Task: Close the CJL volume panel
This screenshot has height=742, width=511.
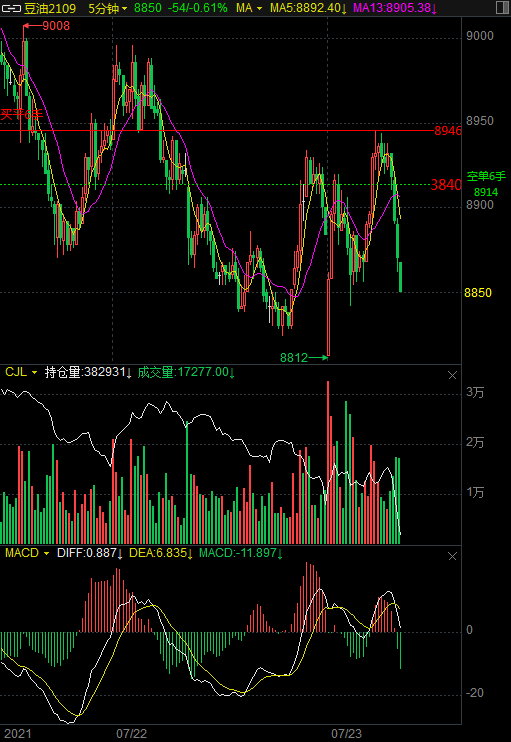Action: (x=452, y=375)
